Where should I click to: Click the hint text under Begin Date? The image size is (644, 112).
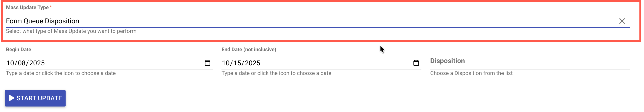[61, 73]
